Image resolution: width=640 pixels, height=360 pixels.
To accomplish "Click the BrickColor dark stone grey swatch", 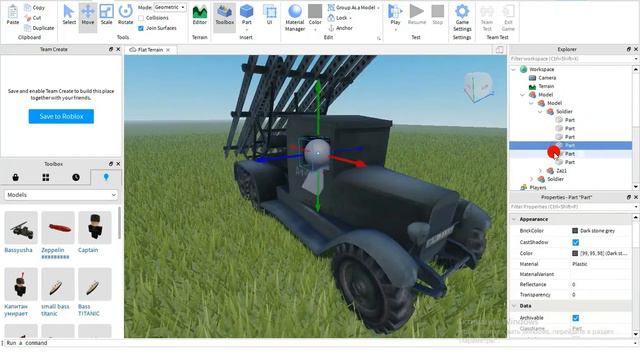I will [575, 231].
